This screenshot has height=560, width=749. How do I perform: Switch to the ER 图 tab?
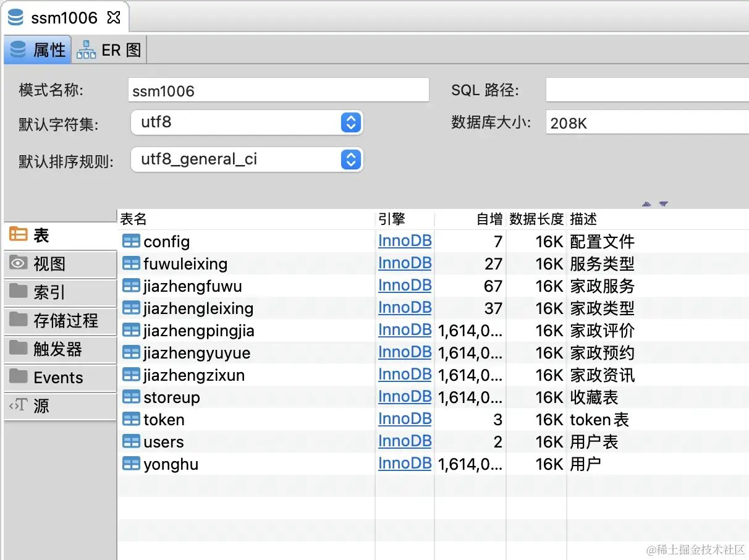click(109, 49)
